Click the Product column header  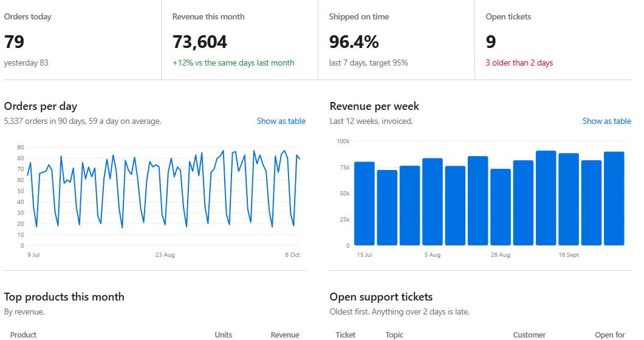(24, 335)
